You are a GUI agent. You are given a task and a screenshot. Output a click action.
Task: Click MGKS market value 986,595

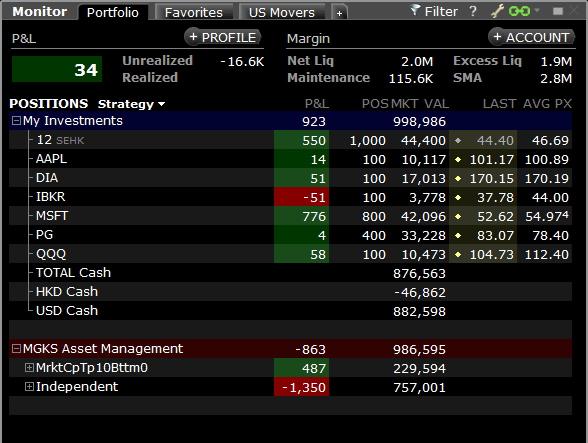pos(419,350)
